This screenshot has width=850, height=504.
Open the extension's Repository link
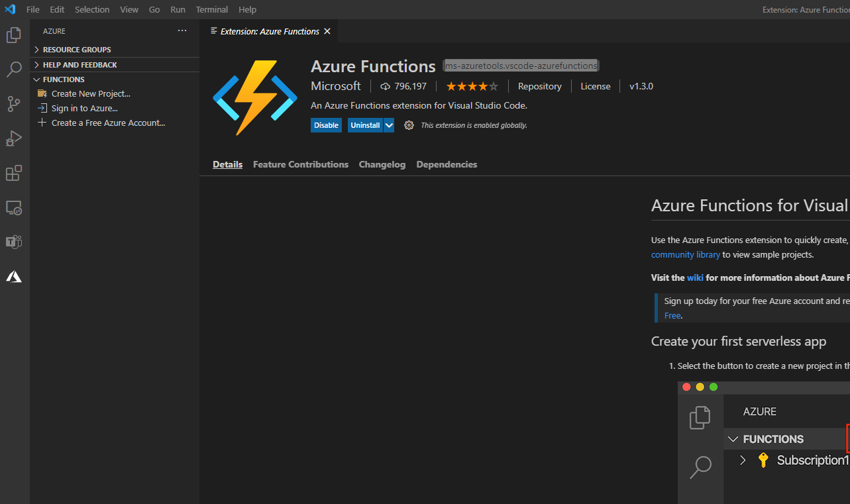[539, 85]
